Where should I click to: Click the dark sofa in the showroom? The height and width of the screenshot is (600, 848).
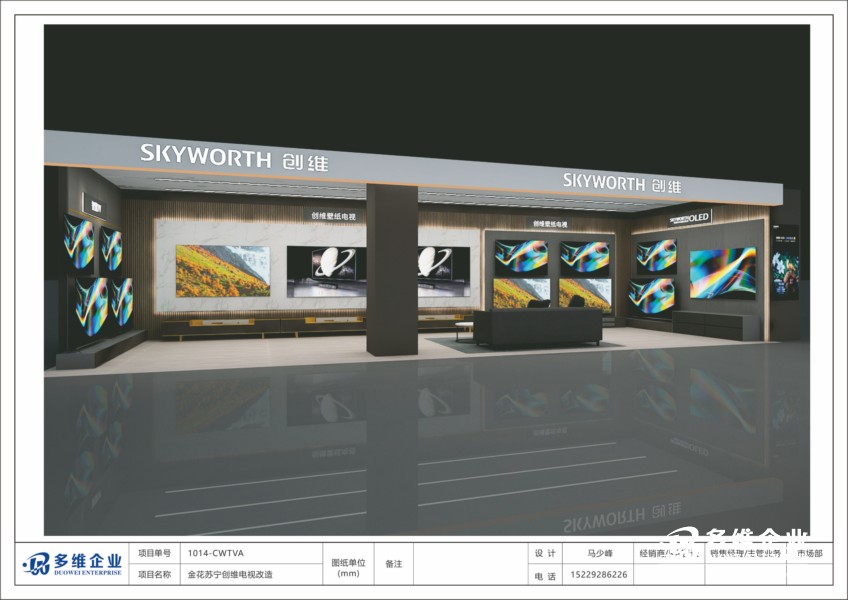pos(538,326)
